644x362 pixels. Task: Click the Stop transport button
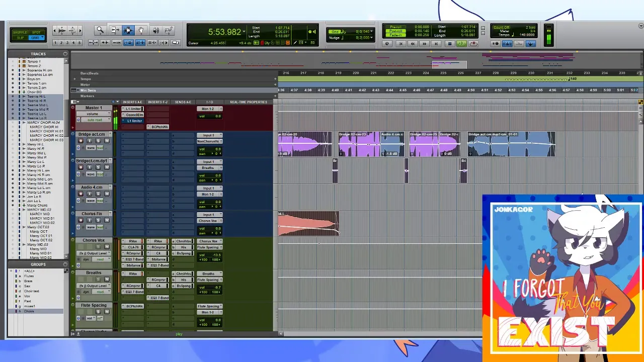pos(449,44)
